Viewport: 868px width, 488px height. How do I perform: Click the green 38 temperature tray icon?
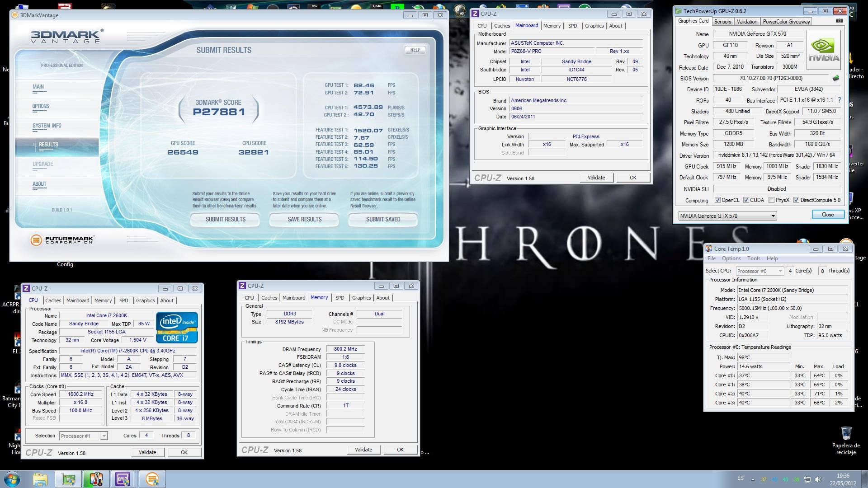click(796, 479)
